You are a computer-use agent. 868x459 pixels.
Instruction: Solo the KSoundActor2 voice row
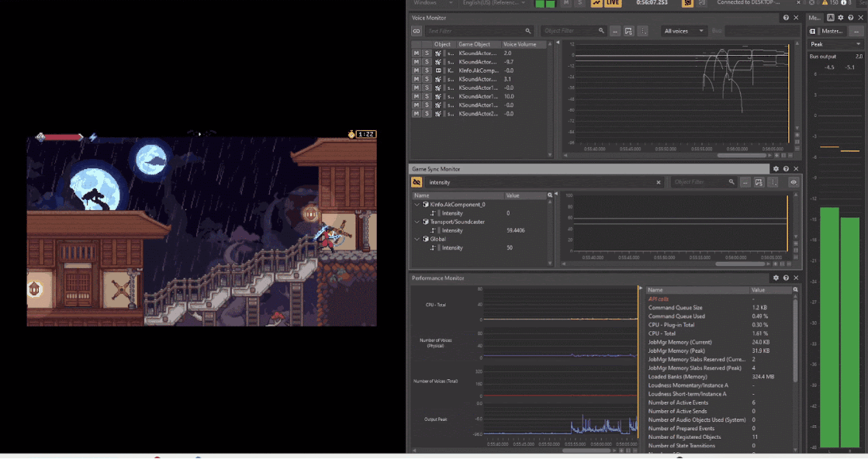click(427, 113)
